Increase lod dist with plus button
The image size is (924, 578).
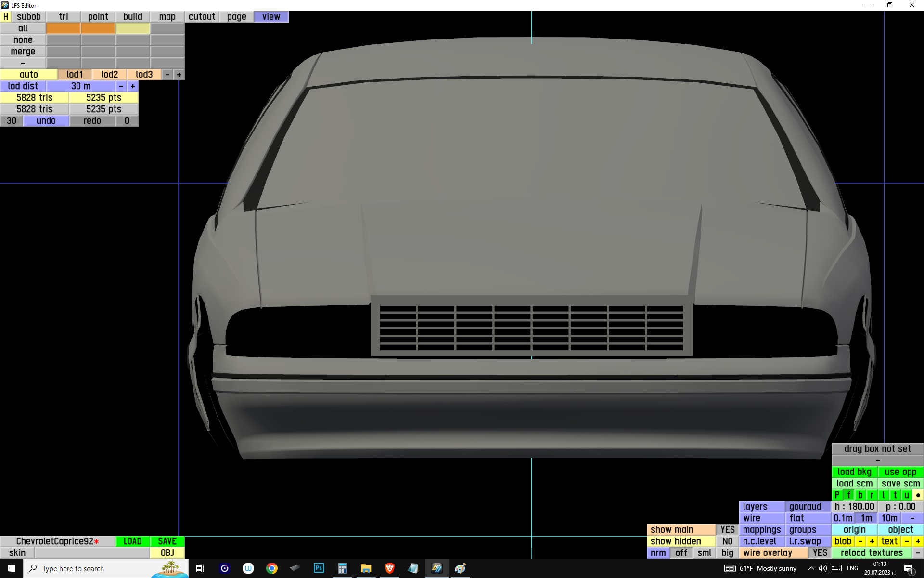click(133, 86)
